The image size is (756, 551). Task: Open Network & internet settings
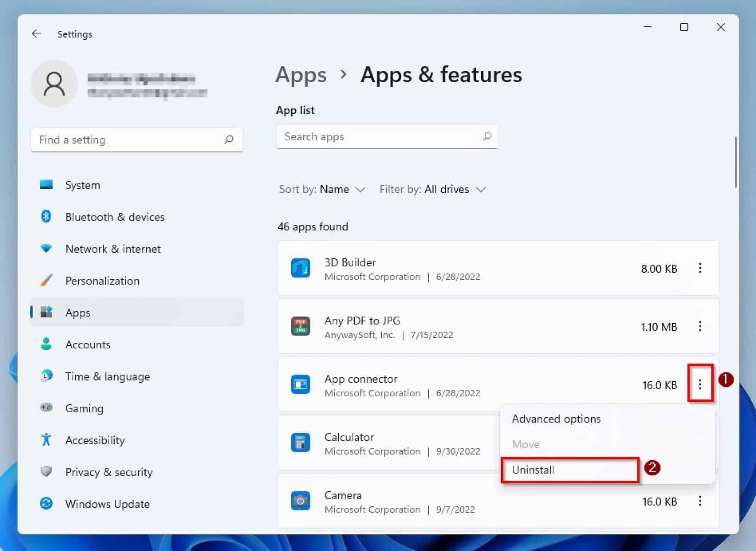(x=113, y=249)
